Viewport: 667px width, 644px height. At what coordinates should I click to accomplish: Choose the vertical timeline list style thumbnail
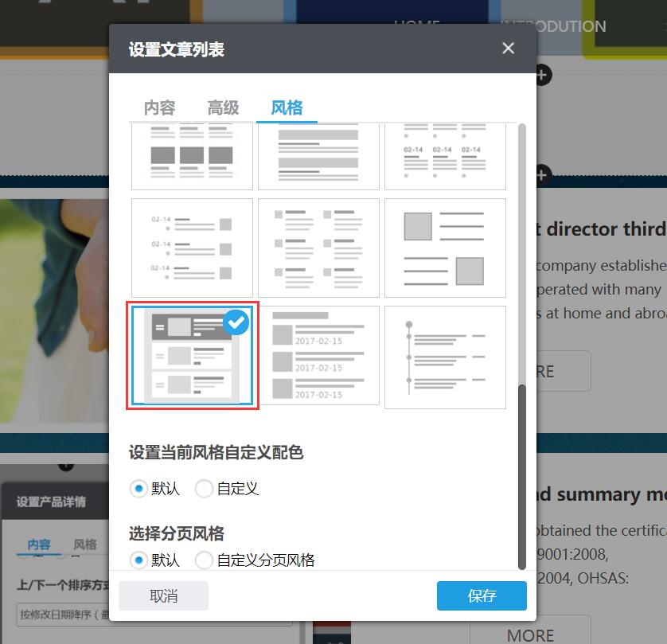click(x=445, y=357)
